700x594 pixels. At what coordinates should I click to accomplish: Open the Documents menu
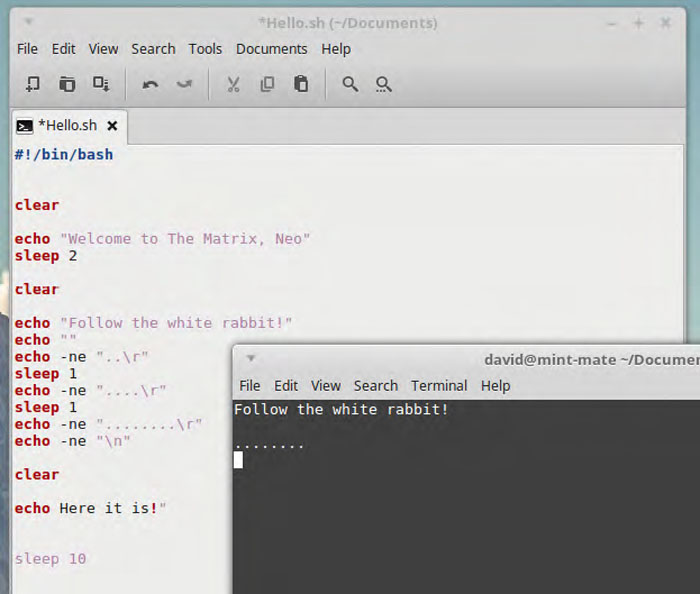pyautogui.click(x=271, y=49)
